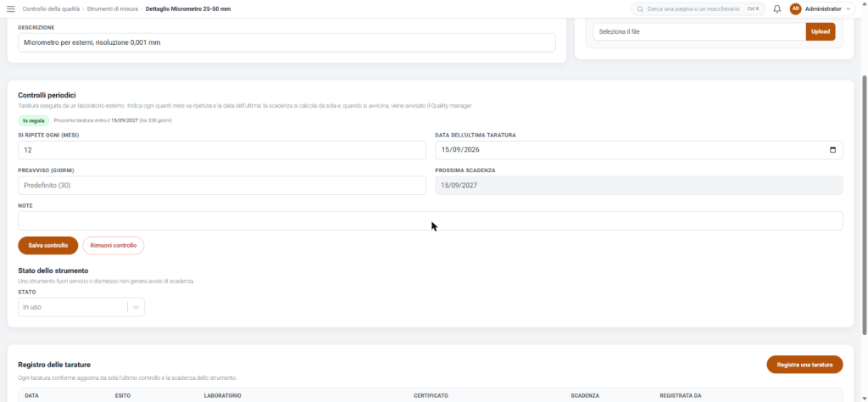This screenshot has width=868, height=402.
Task: Click the Stato dello strumento heading
Action: tap(53, 271)
